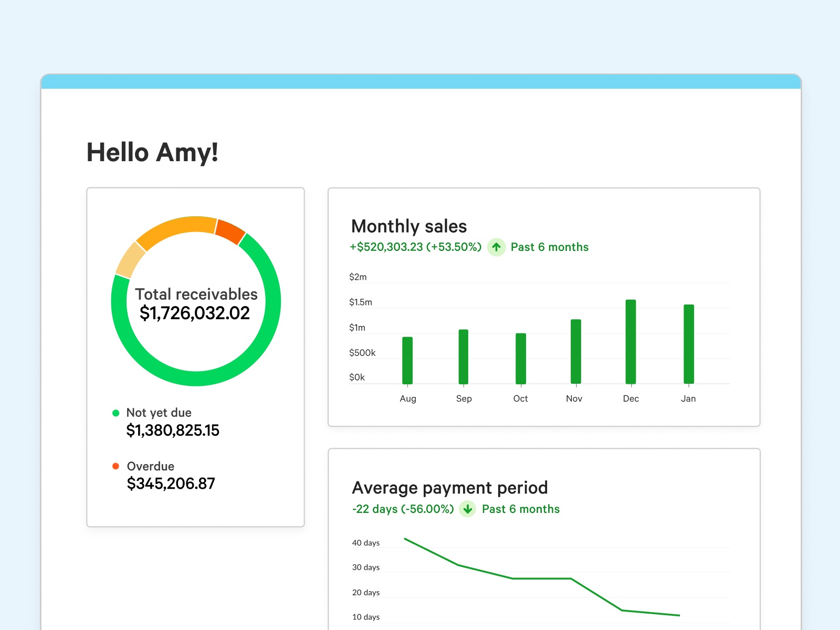Click the August sales bar
Viewport: 840px width, 630px height.
point(407,360)
